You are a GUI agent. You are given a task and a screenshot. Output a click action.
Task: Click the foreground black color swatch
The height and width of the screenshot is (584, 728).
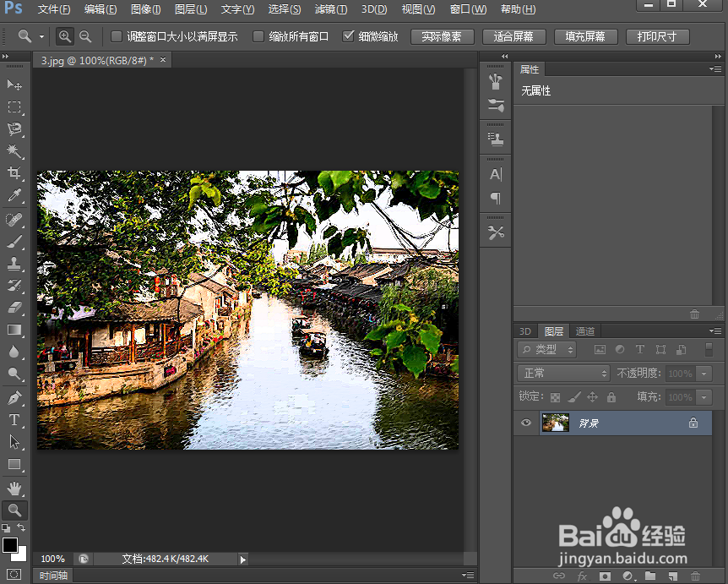pos(9,544)
